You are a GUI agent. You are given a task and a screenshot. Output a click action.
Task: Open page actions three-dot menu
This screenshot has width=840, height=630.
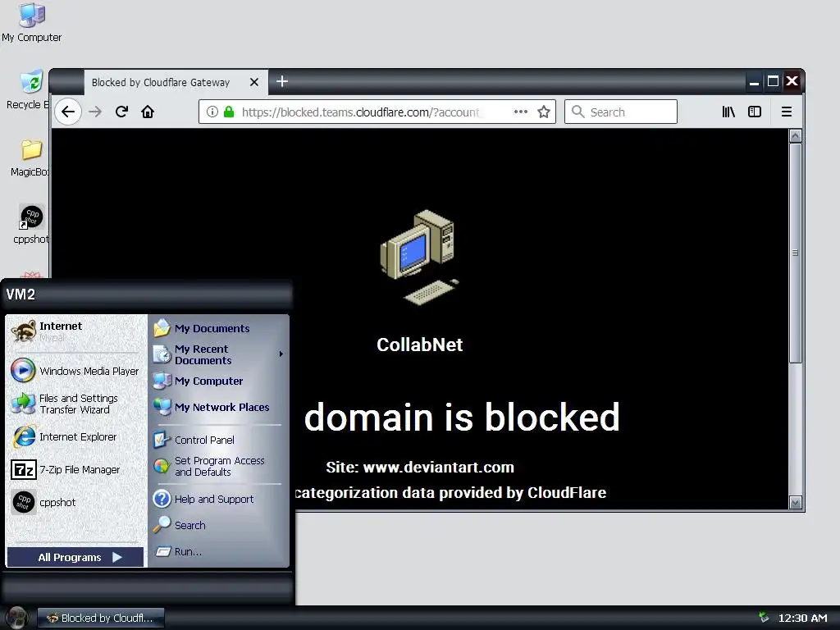click(x=521, y=112)
